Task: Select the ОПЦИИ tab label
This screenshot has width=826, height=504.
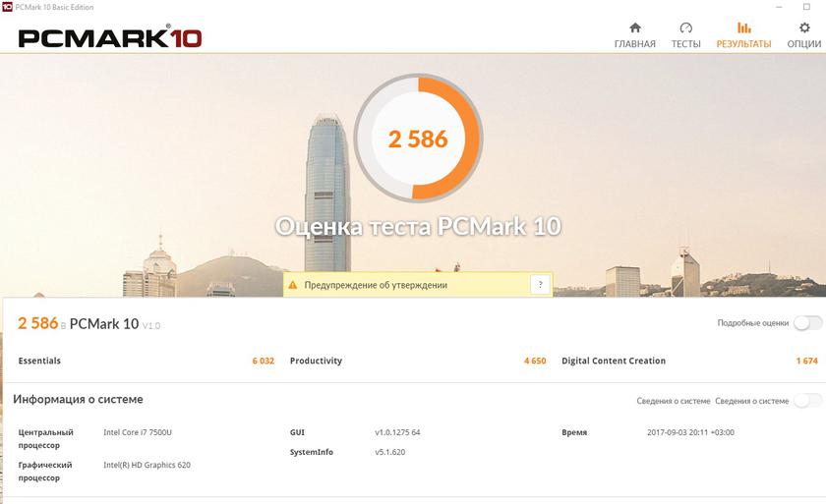Action: click(x=804, y=44)
